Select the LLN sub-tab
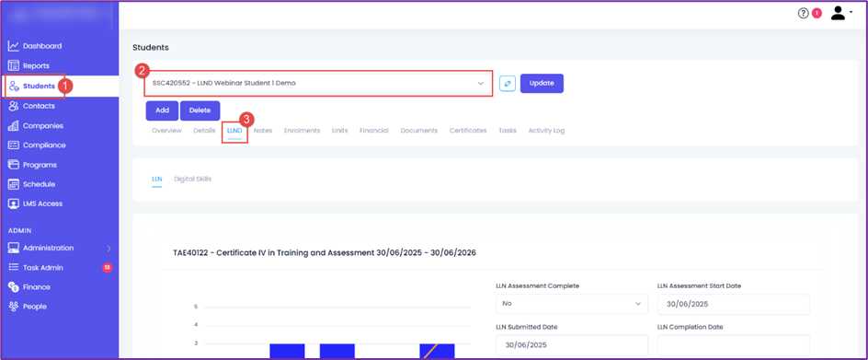The height and width of the screenshot is (360, 868). pyautogui.click(x=156, y=180)
